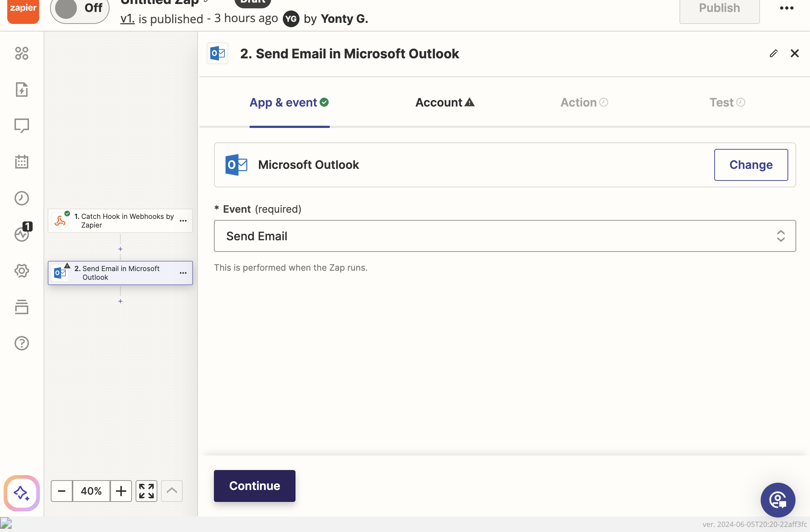Select the Send Email in Microsoft Outlook step
Screen dimensions: 810x532
pos(120,273)
